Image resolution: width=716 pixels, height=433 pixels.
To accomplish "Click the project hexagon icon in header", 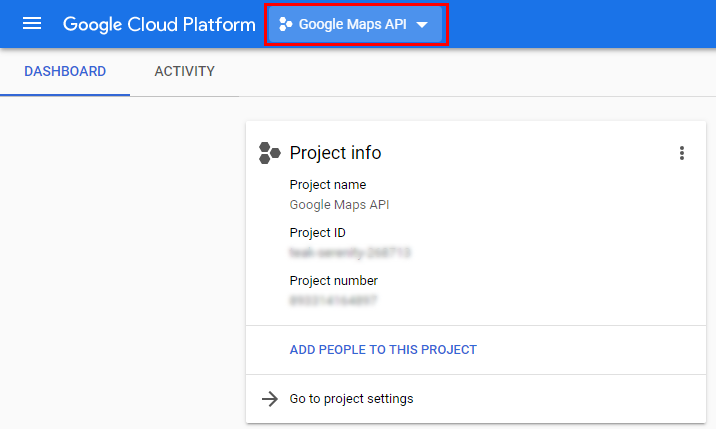I will coord(285,24).
